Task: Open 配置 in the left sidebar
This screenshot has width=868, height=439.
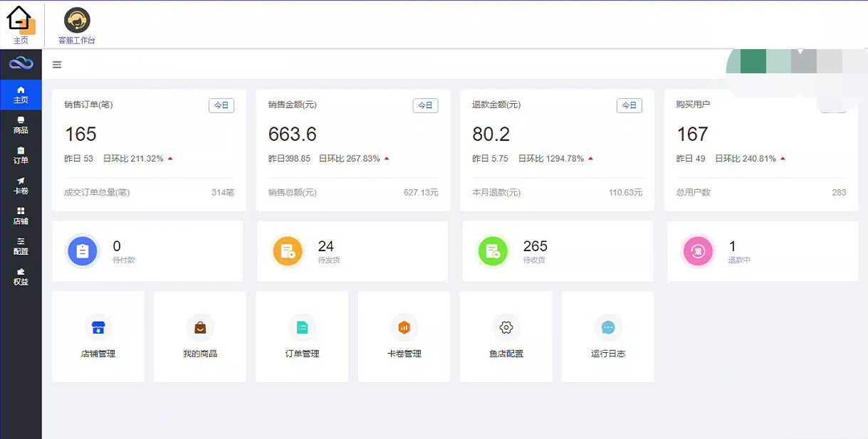Action: tap(21, 246)
